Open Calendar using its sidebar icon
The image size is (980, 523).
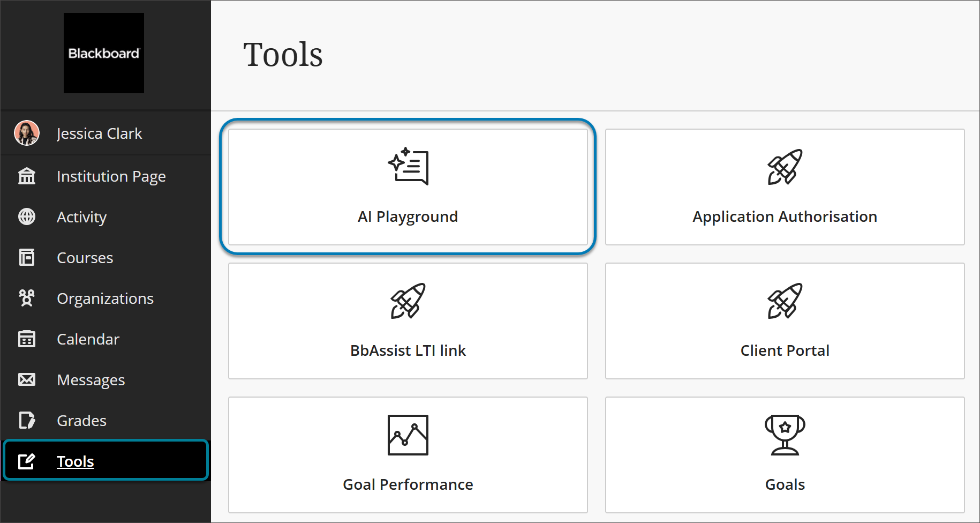(x=27, y=339)
